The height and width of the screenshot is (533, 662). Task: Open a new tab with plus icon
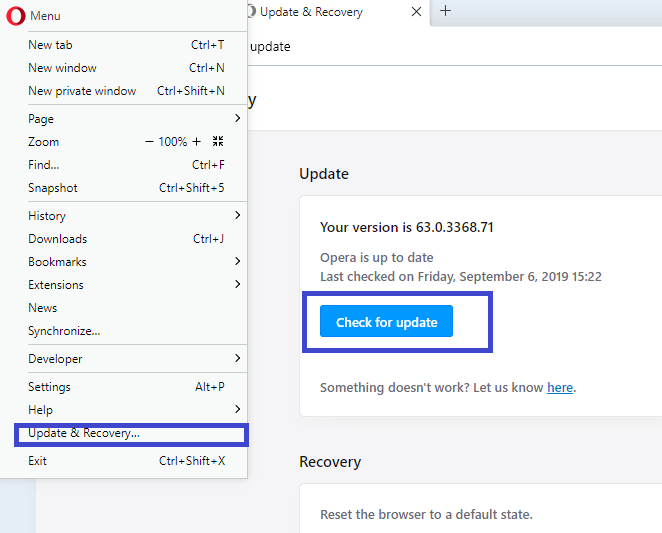[x=445, y=11]
